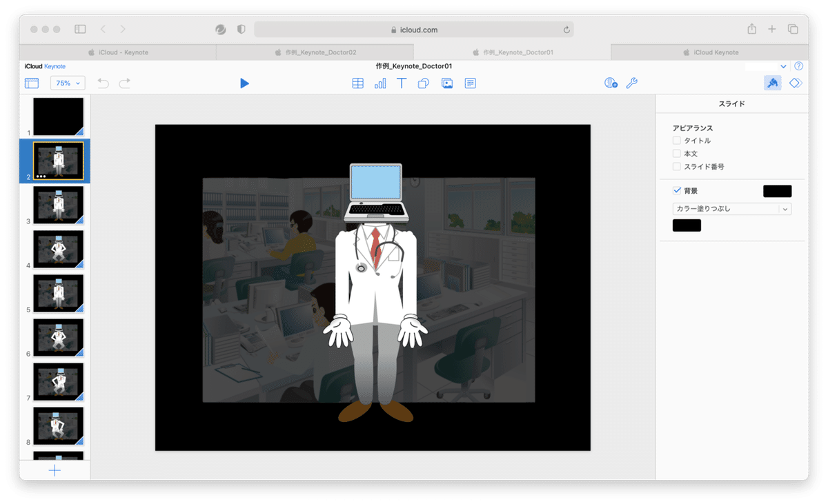Open Safari share menu
The image size is (828, 504).
pyautogui.click(x=751, y=29)
